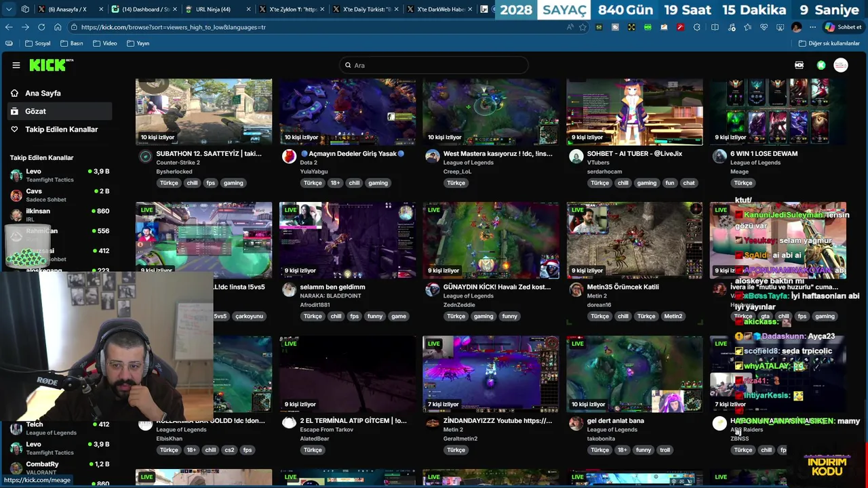This screenshot has height=488, width=868.
Task: Click the browser back arrow
Action: (9, 27)
